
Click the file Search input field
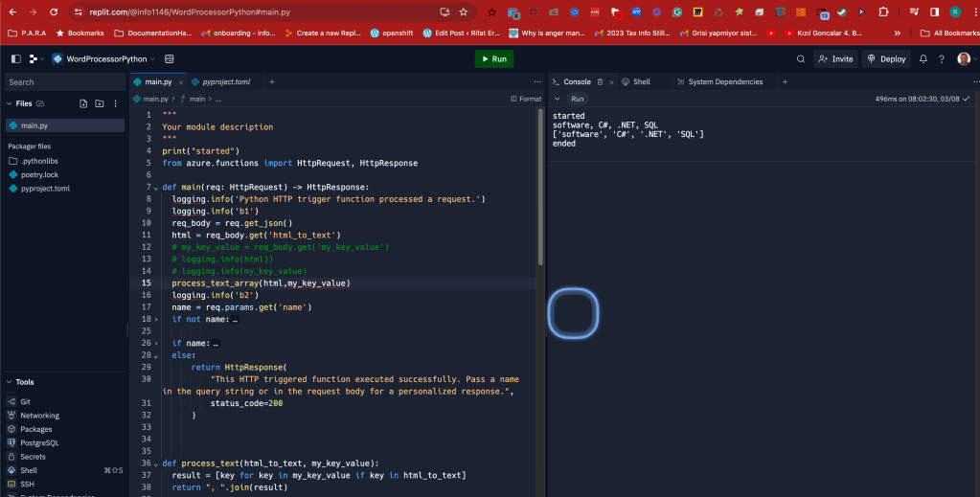[x=64, y=82]
